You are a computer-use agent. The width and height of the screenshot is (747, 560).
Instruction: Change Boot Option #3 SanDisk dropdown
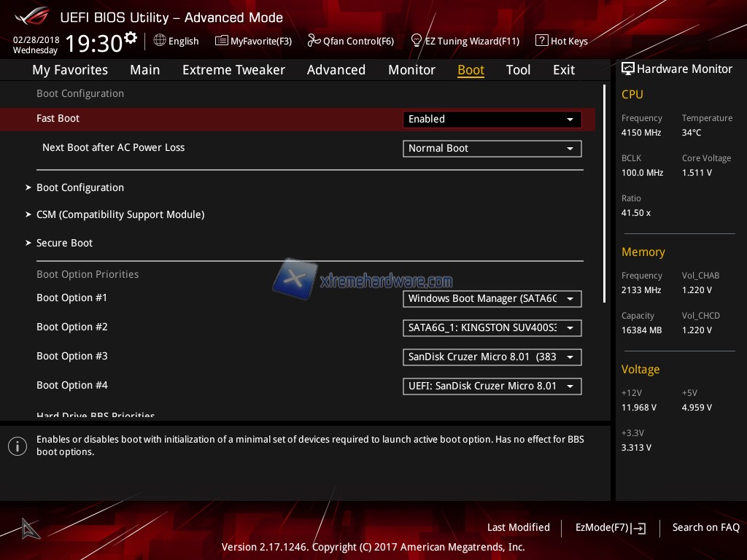[492, 357]
